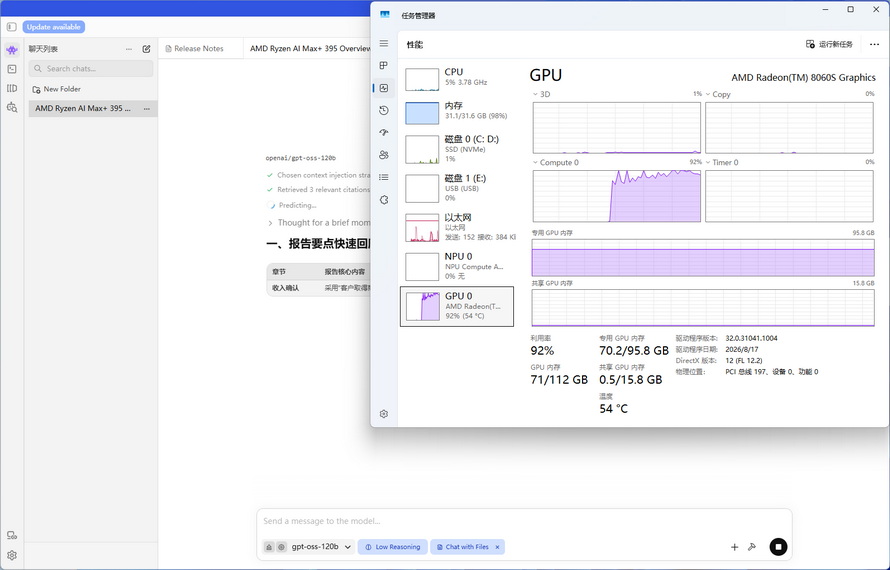Click the message input box
The image size is (890, 570).
pos(524,521)
